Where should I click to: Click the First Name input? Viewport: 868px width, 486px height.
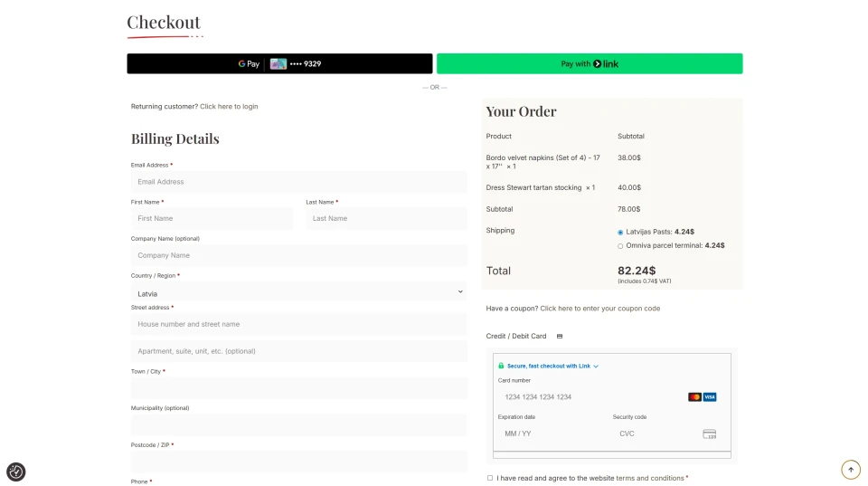point(212,218)
